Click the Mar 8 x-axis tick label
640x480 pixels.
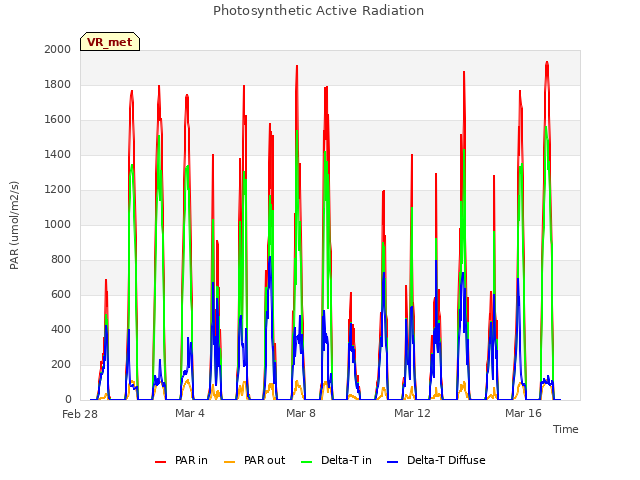[301, 413]
